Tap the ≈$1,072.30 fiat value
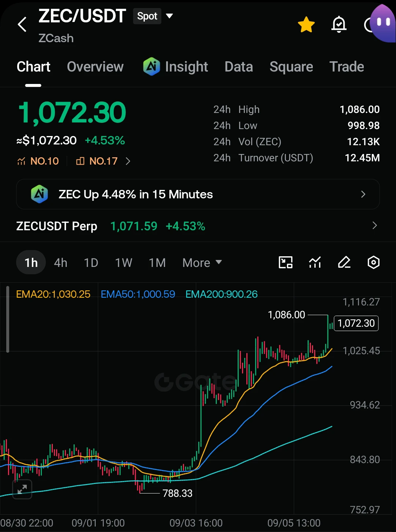396x532 pixels. pos(47,140)
